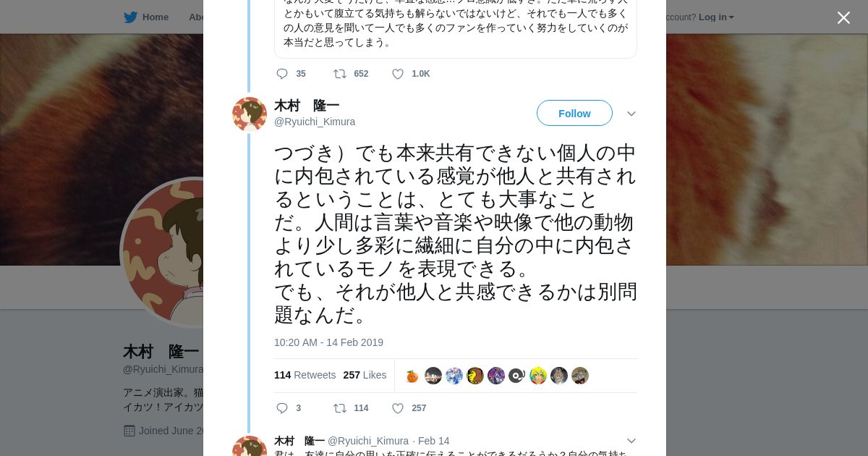View the 114 Retweets list
Image resolution: width=868 pixels, height=456 pixels.
tap(305, 375)
